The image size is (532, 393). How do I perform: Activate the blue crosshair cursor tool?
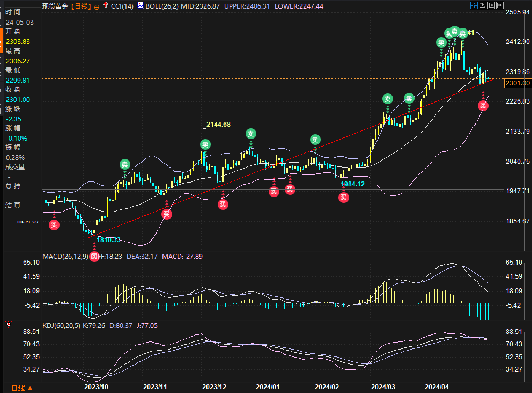pos(474,5)
